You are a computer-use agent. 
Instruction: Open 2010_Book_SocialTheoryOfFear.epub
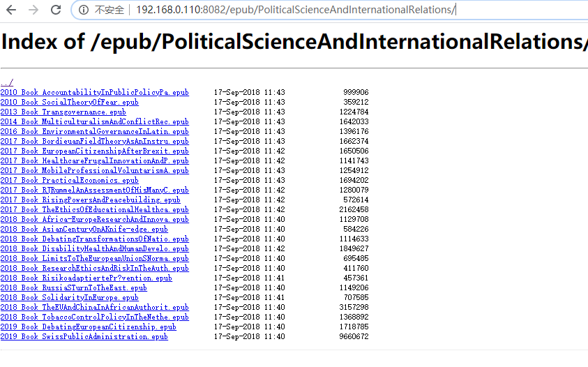(69, 102)
